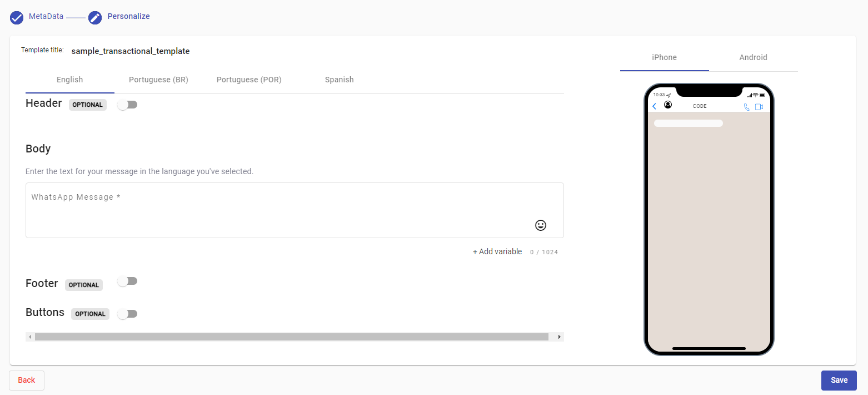
Task: Click + Add variable
Action: 497,252
